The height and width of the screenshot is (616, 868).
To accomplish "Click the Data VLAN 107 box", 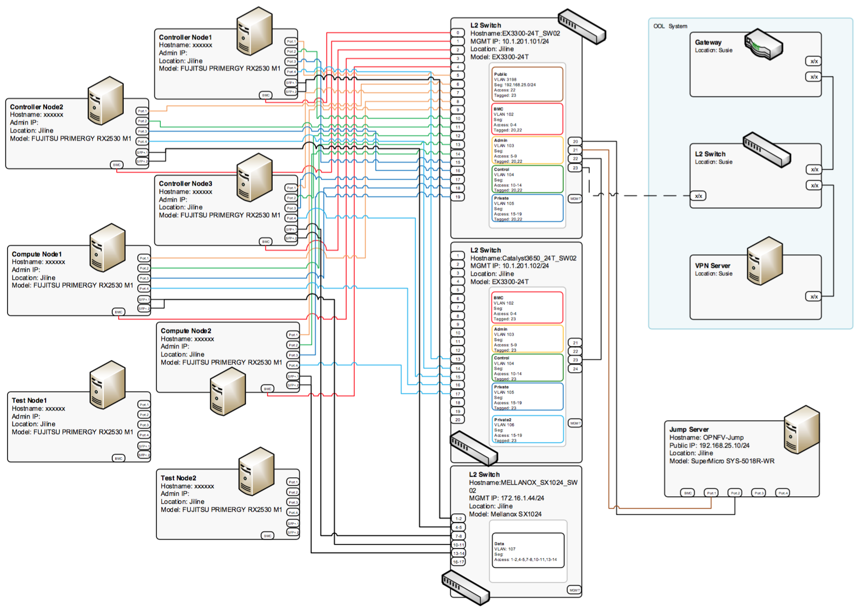I will point(528,550).
